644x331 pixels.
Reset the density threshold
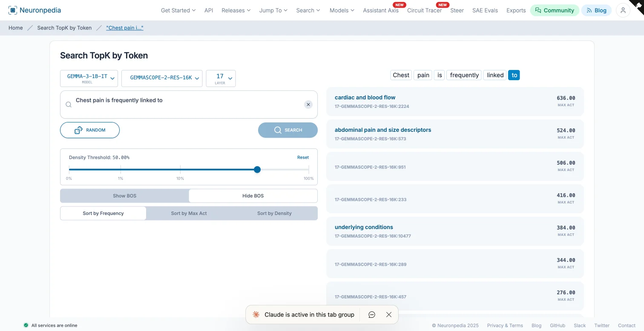[303, 157]
